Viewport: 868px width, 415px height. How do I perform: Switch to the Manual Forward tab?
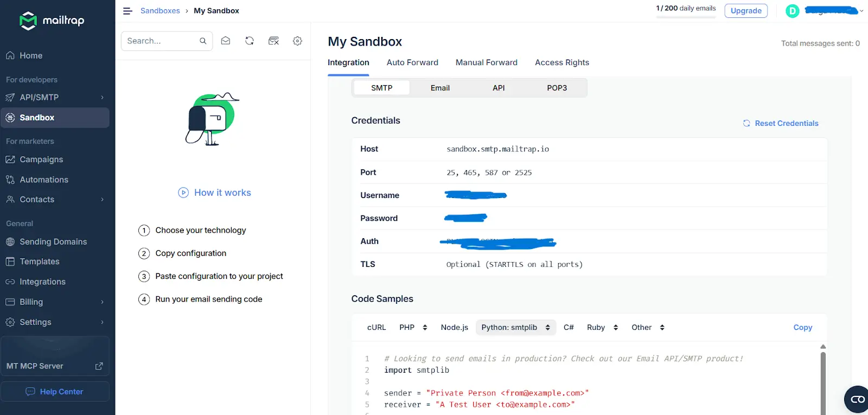487,62
